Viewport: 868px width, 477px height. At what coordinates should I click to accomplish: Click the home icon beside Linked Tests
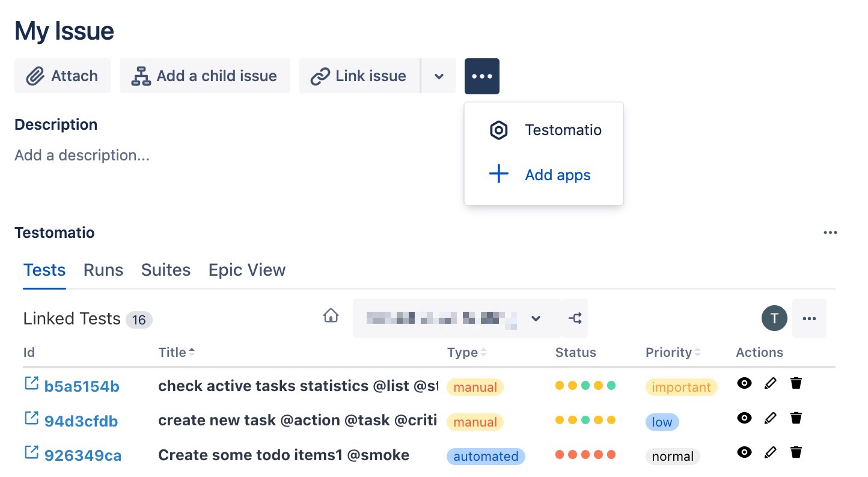pos(331,316)
